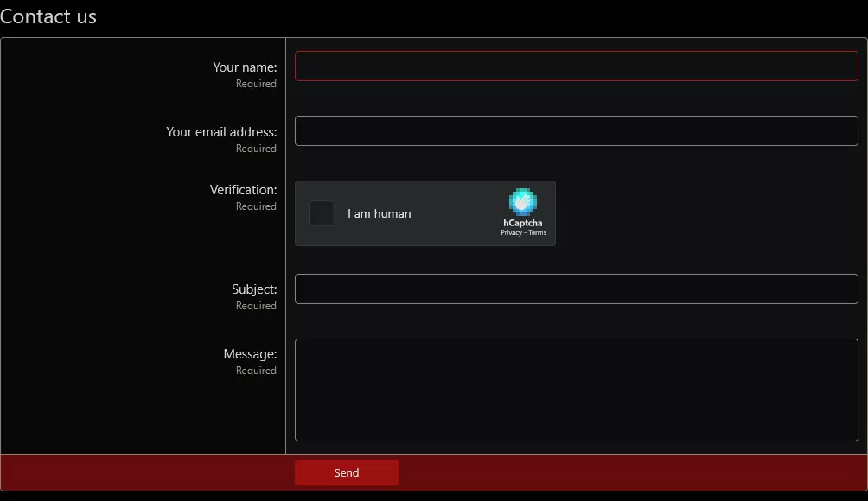Open the hCaptcha Privacy link
The height and width of the screenshot is (501, 868).
(x=511, y=233)
